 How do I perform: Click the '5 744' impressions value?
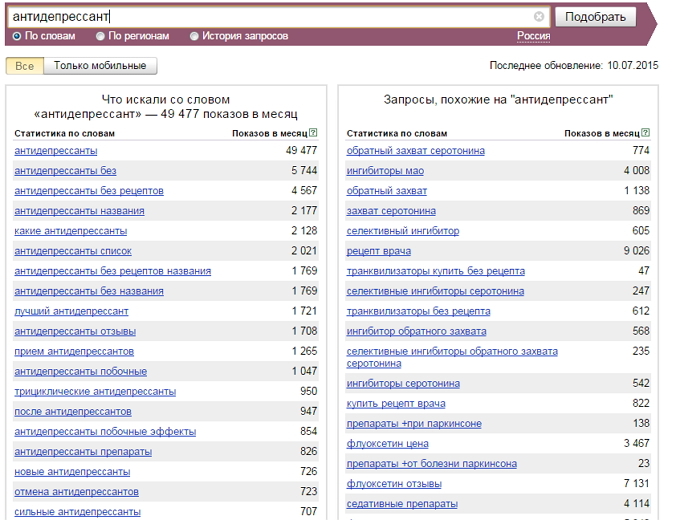pos(304,170)
